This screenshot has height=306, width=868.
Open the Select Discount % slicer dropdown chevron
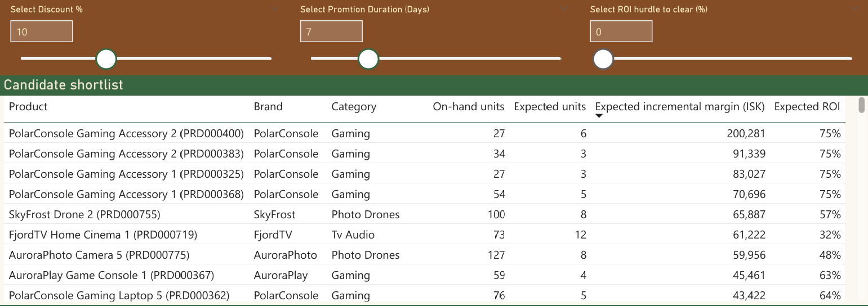pos(275,9)
